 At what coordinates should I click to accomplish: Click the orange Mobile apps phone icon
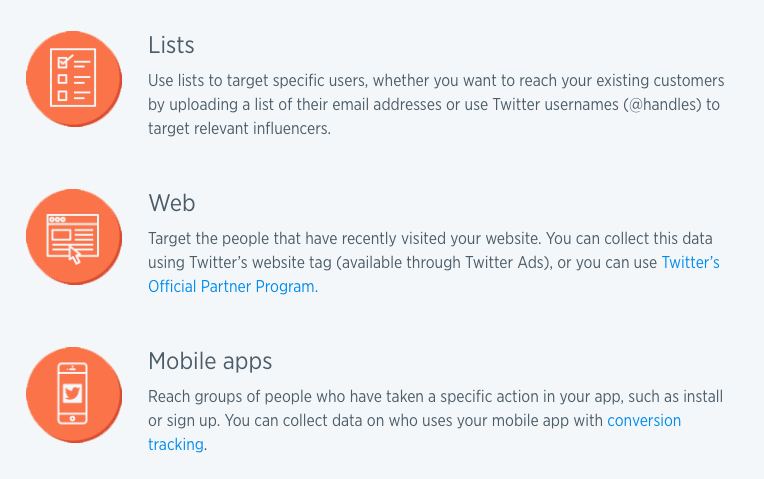point(74,395)
